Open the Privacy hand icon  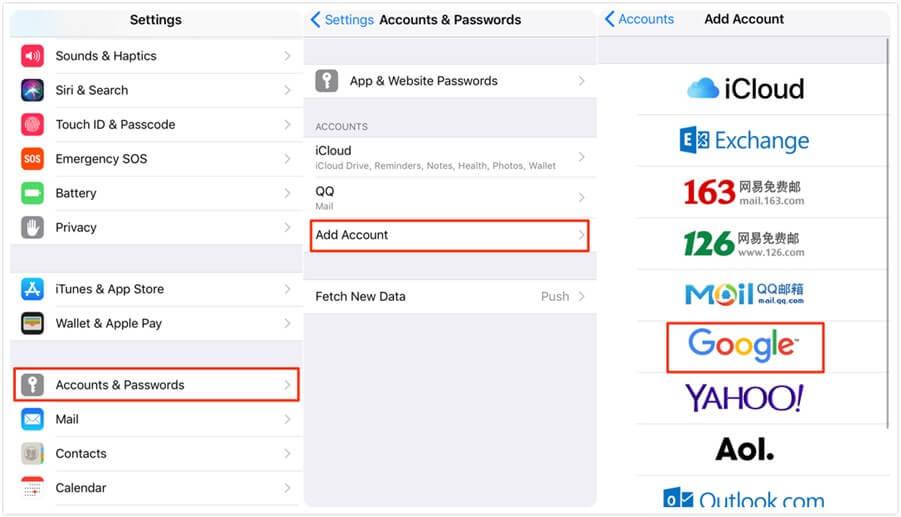click(x=33, y=227)
